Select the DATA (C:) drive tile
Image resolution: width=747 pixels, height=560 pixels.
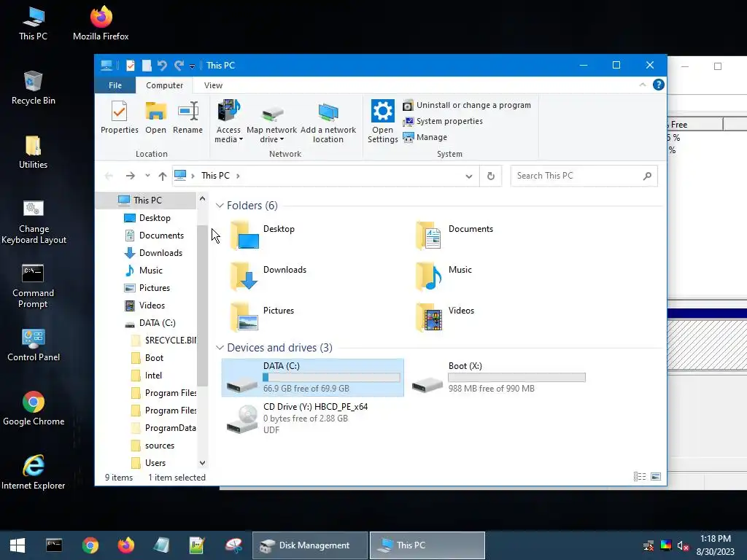312,378
